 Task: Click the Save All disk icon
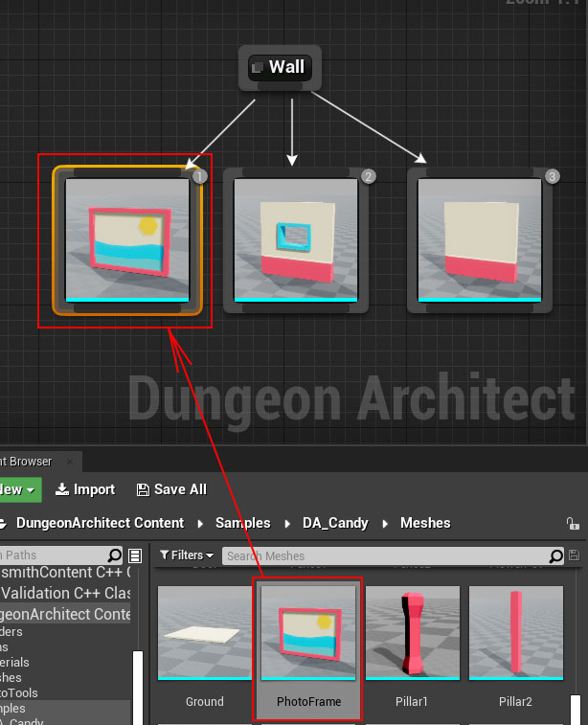[143, 490]
